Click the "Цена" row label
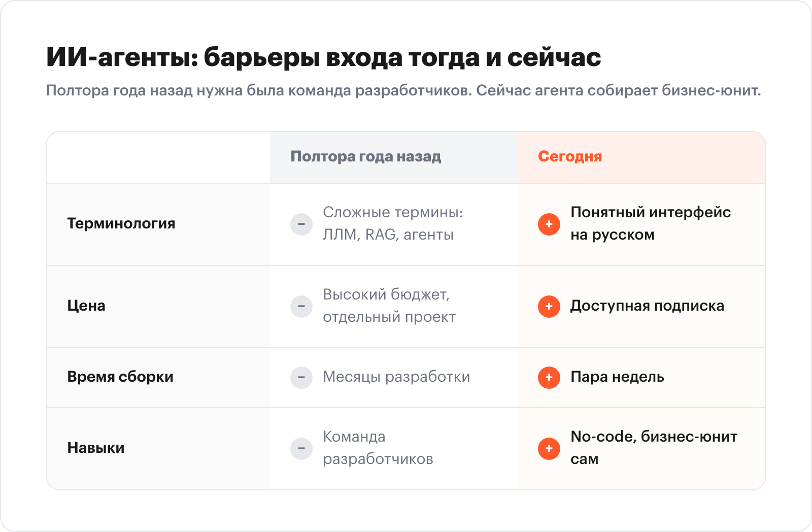 click(86, 306)
